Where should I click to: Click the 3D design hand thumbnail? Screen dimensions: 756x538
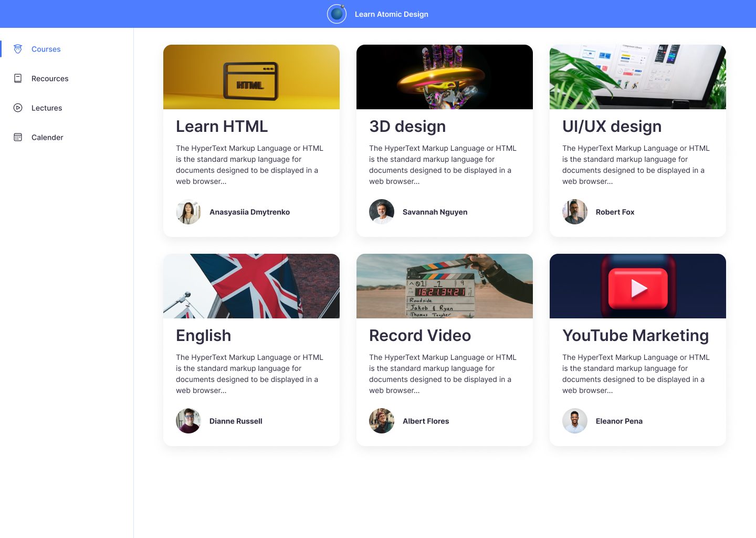pos(445,77)
